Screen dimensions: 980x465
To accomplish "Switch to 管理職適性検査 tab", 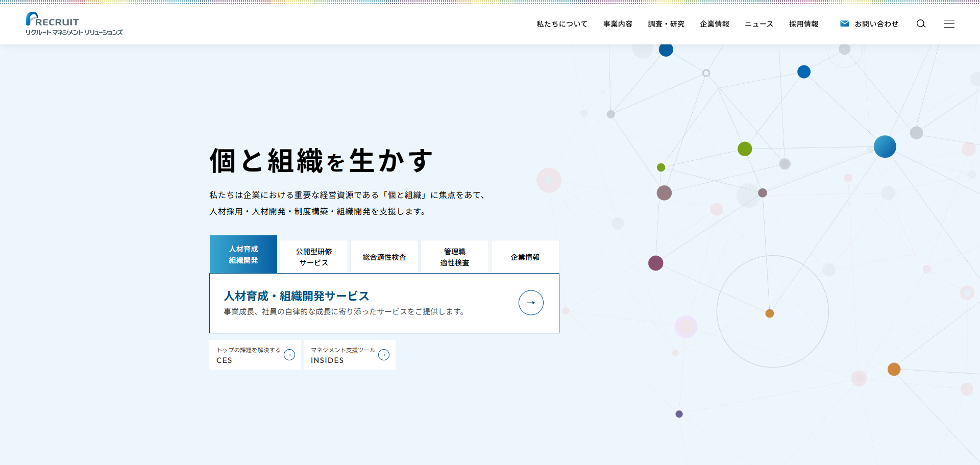I will [x=455, y=257].
